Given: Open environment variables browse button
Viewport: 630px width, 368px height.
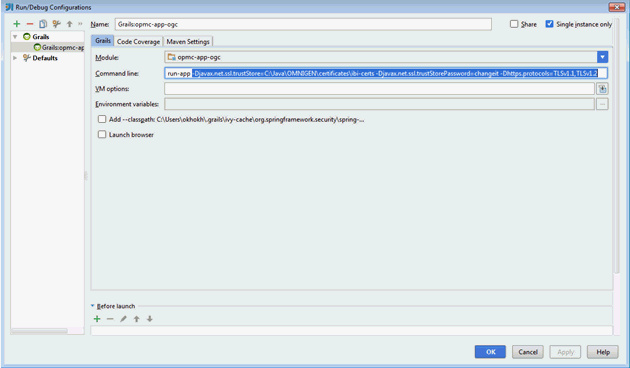Looking at the screenshot, I should (x=602, y=104).
